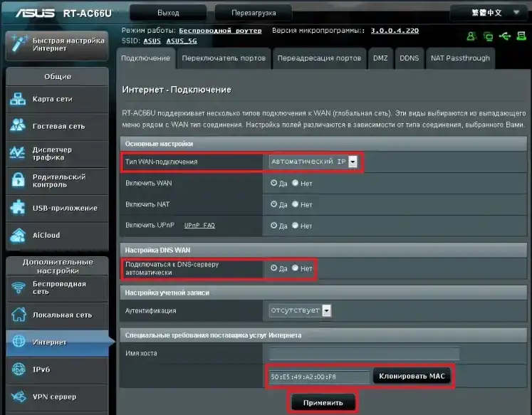Click the green network clients status icon
The image size is (532, 415).
click(x=488, y=36)
